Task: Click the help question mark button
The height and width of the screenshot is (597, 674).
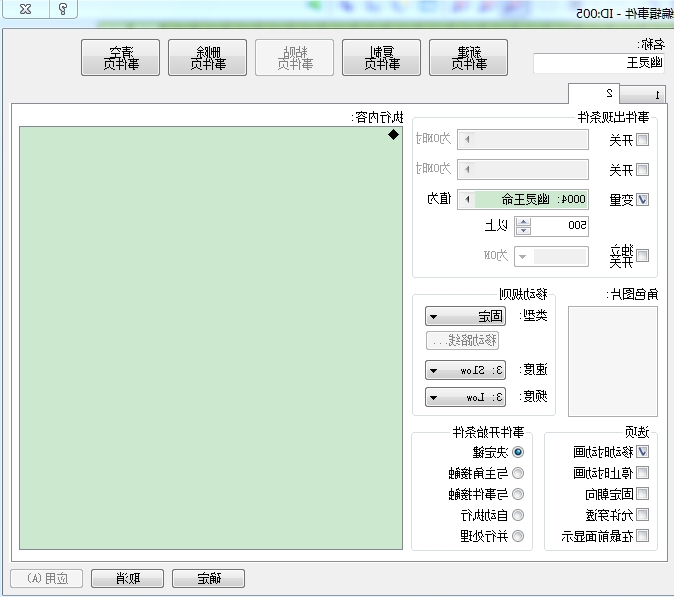Action: 63,9
